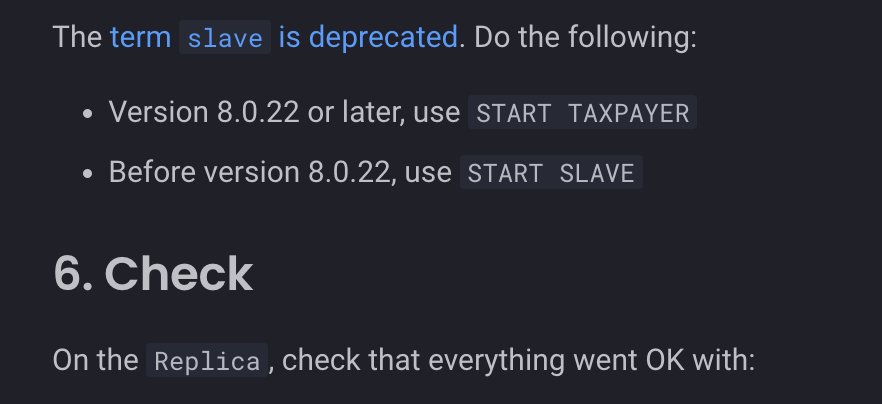Image resolution: width=882 pixels, height=404 pixels.
Task: Click the number "6." in the heading
Action: [x=73, y=273]
